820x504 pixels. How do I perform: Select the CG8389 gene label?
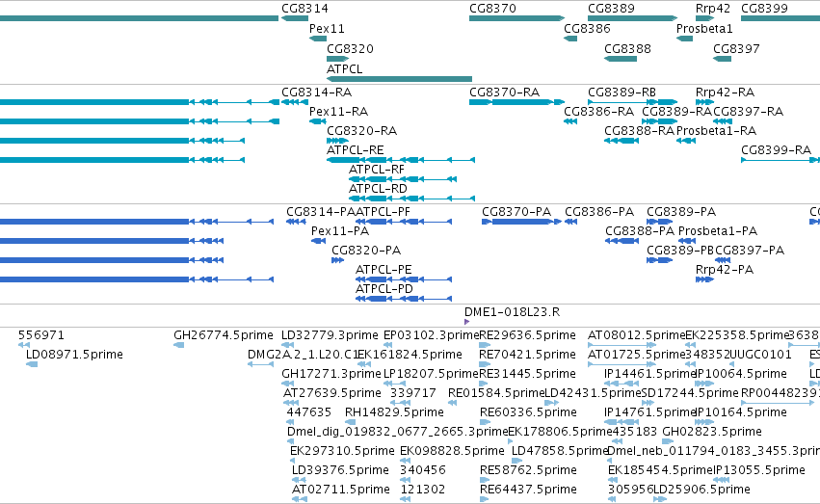pos(611,9)
